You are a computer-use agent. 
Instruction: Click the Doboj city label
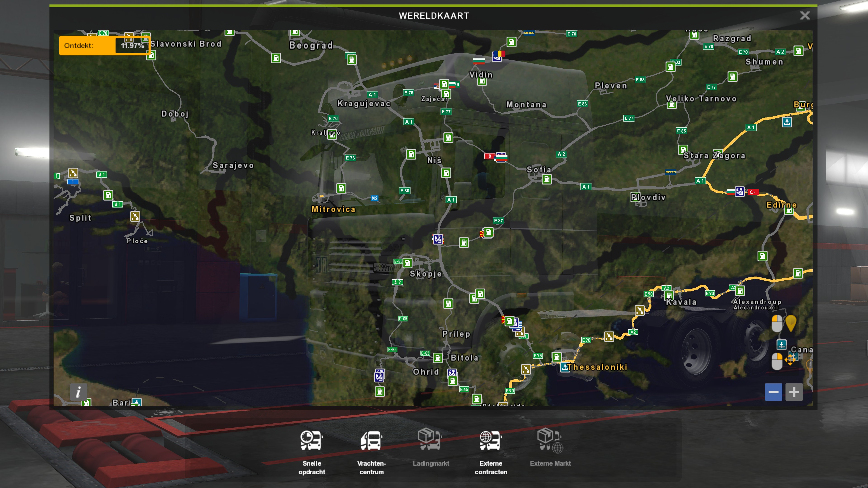click(x=175, y=114)
